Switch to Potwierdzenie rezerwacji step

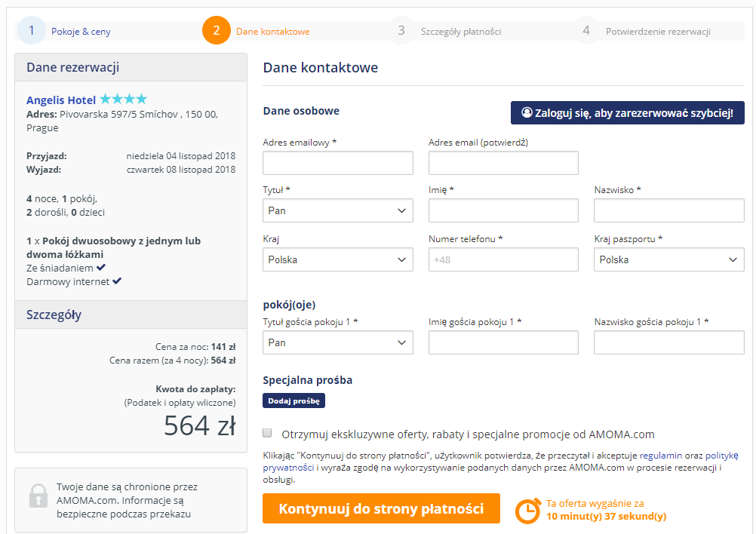click(x=657, y=32)
